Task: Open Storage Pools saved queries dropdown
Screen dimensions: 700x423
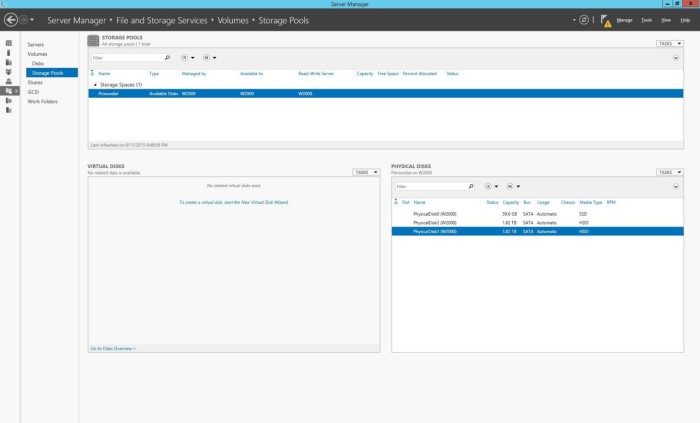Action: point(209,58)
